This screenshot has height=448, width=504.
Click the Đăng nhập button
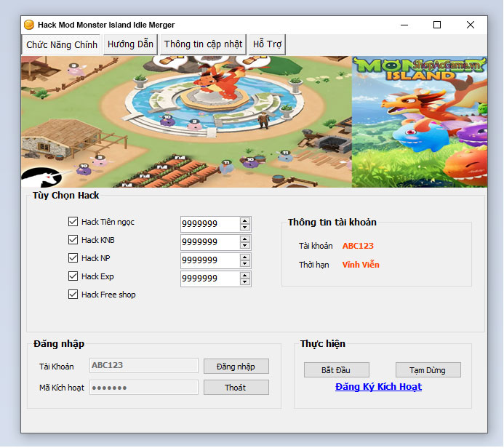click(236, 367)
